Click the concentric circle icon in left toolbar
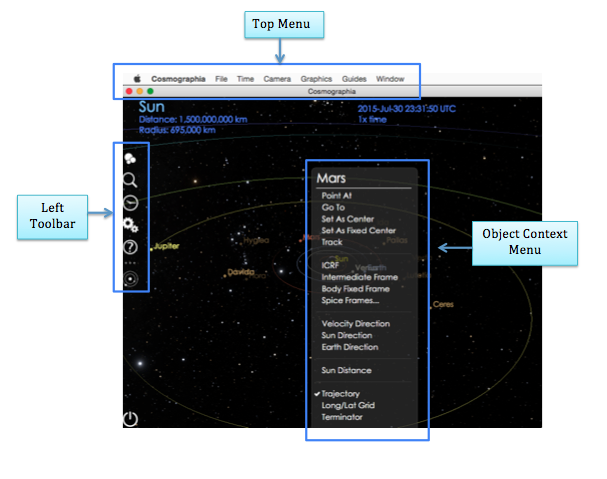Viewport: 607px width, 479px height. [130, 279]
